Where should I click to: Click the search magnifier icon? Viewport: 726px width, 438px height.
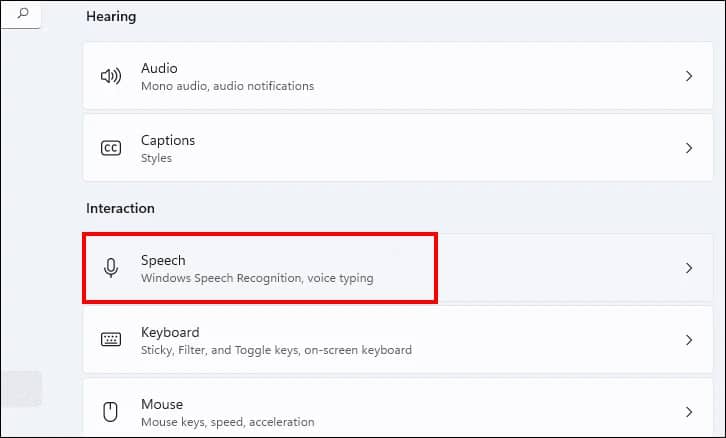coord(23,13)
